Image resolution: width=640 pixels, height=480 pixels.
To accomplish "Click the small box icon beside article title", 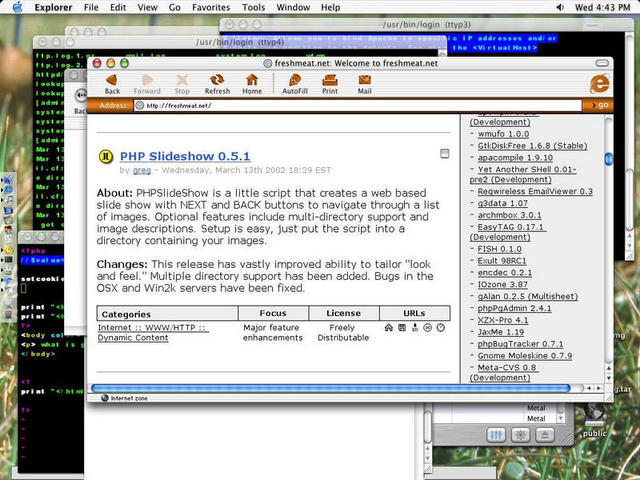I will pos(444,153).
